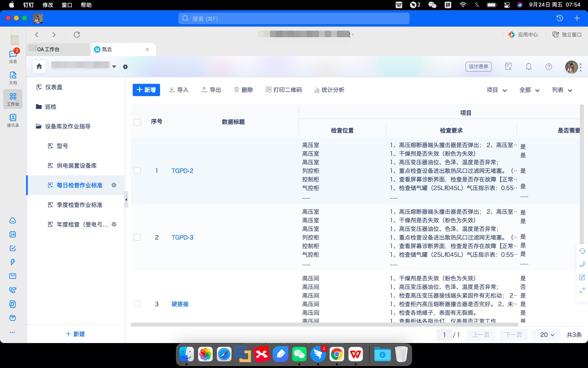The height and width of the screenshot is (368, 588).
Task: Open the Messages icon in DingTalk sidebar
Action: [13, 56]
